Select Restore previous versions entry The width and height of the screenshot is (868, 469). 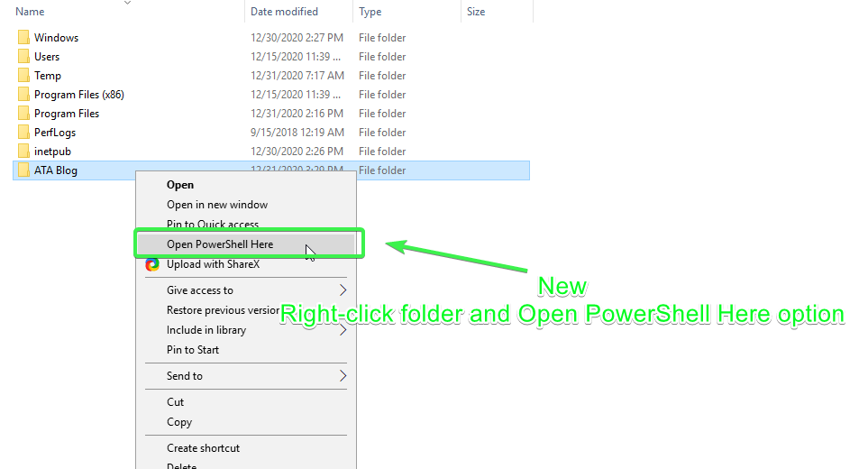click(x=223, y=310)
